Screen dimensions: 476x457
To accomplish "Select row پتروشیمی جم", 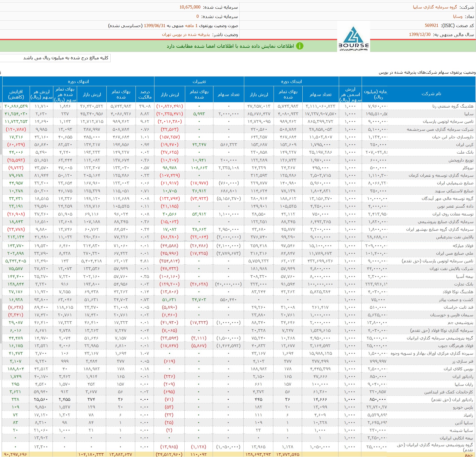I will (x=239, y=323).
